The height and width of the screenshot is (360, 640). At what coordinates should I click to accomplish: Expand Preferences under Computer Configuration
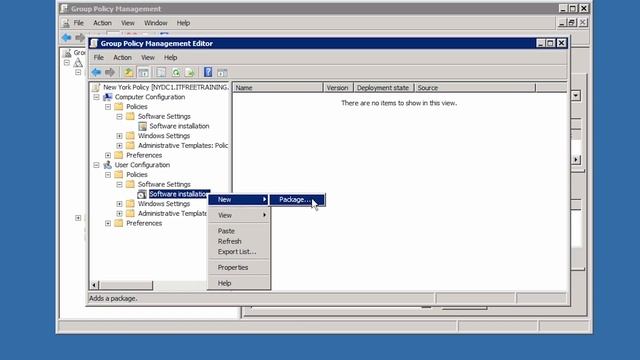coord(108,156)
